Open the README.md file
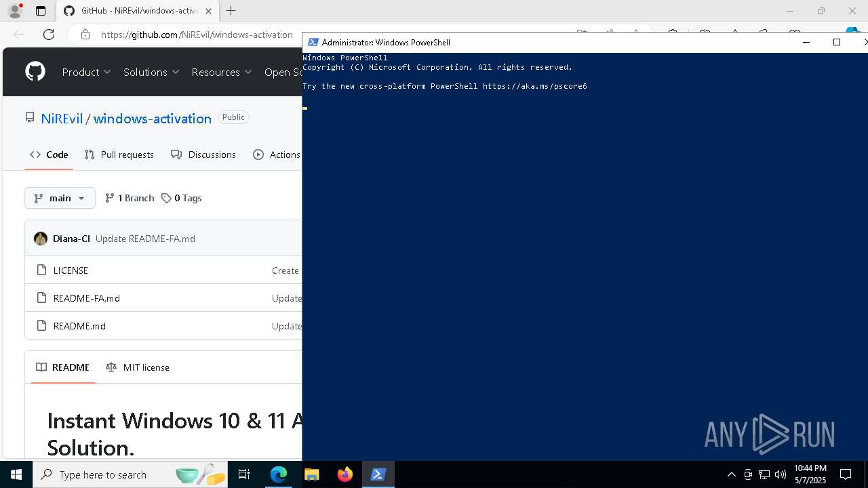868x488 pixels. (x=79, y=326)
